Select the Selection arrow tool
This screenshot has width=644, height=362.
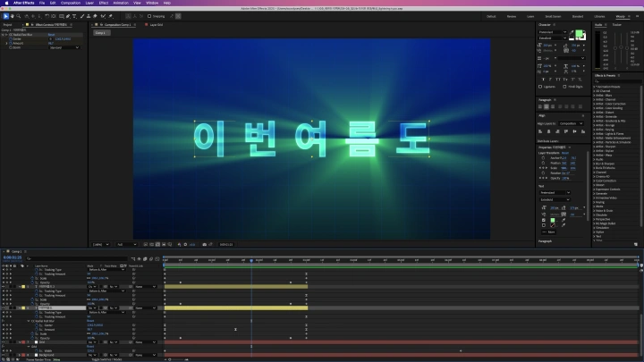pos(5,16)
